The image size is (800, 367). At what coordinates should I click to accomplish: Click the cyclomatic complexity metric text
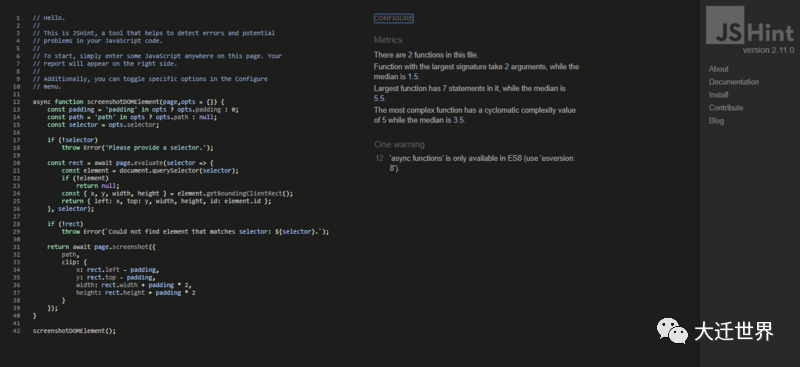coord(474,115)
